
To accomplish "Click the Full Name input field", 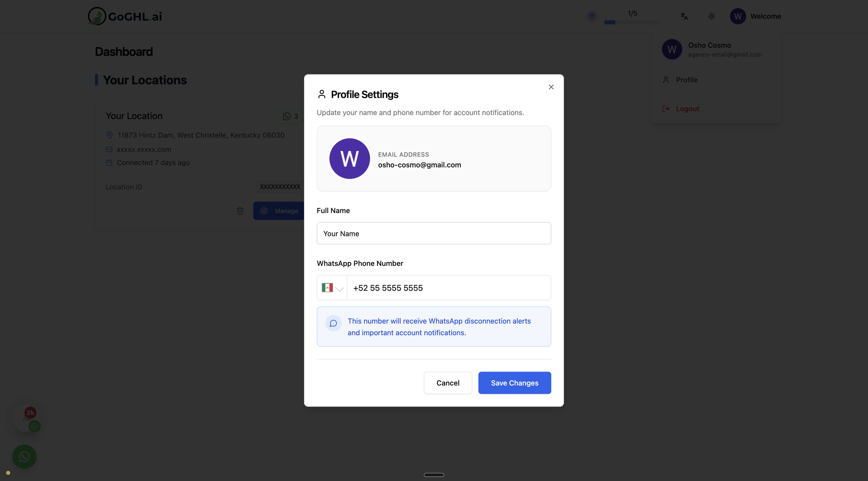I will [434, 233].
